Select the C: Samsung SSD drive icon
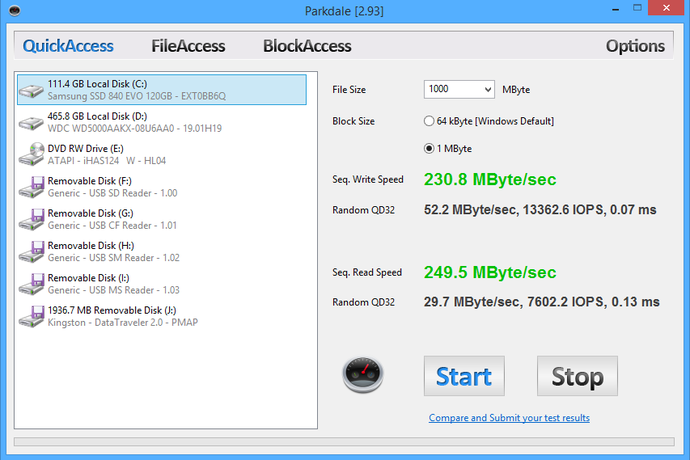The width and height of the screenshot is (690, 460). pyautogui.click(x=32, y=90)
